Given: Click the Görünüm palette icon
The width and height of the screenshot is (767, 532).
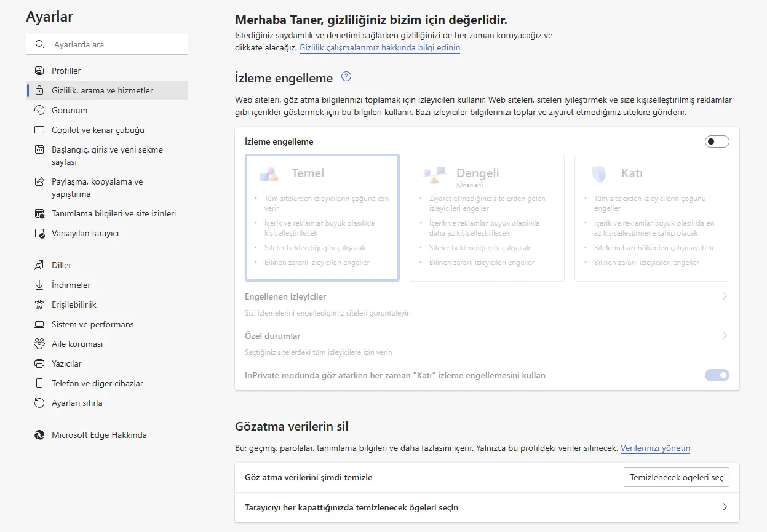Looking at the screenshot, I should pos(39,110).
